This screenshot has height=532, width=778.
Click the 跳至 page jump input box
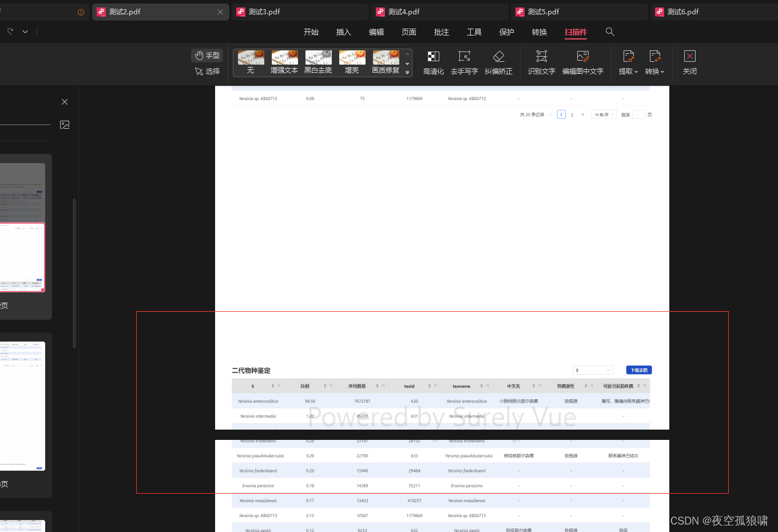pyautogui.click(x=638, y=114)
